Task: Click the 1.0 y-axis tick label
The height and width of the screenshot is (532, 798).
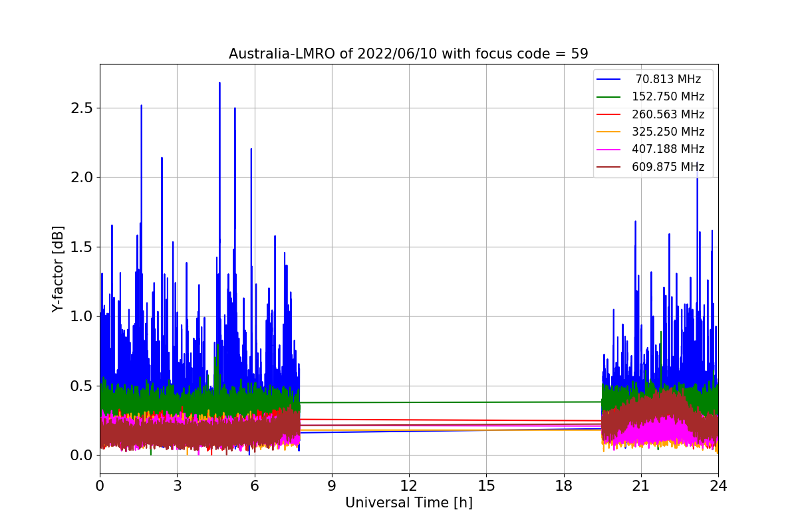Action: 82,316
